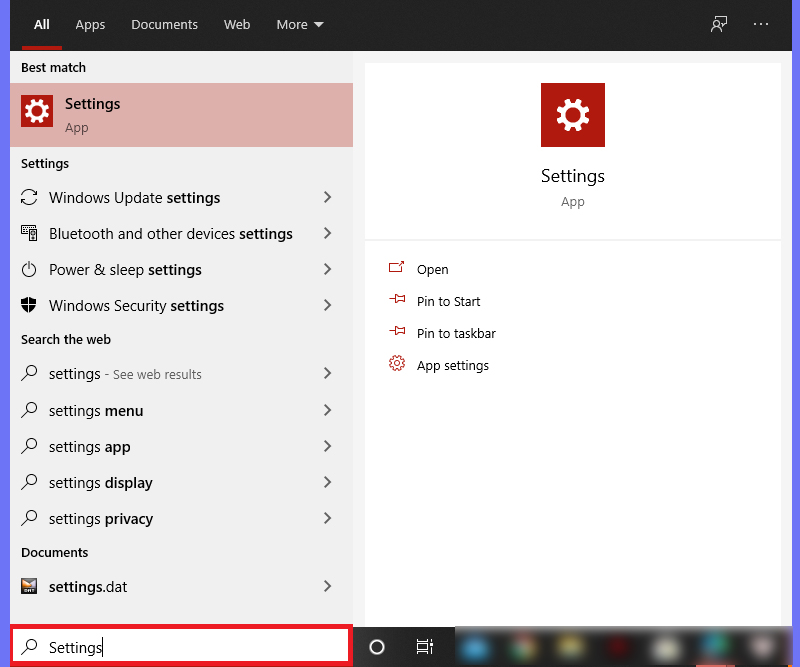
Task: Expand Windows Security settings chevron
Action: coord(328,305)
